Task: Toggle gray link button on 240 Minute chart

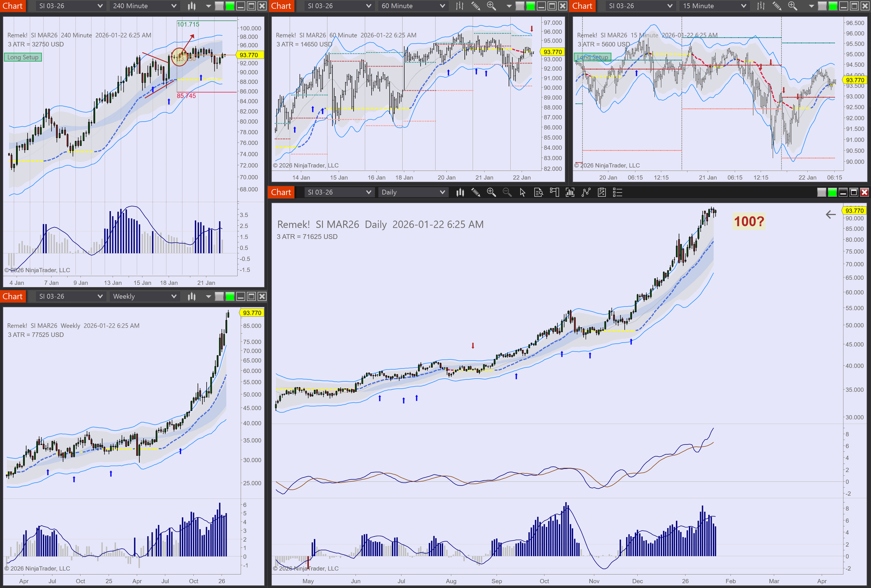Action: (219, 6)
